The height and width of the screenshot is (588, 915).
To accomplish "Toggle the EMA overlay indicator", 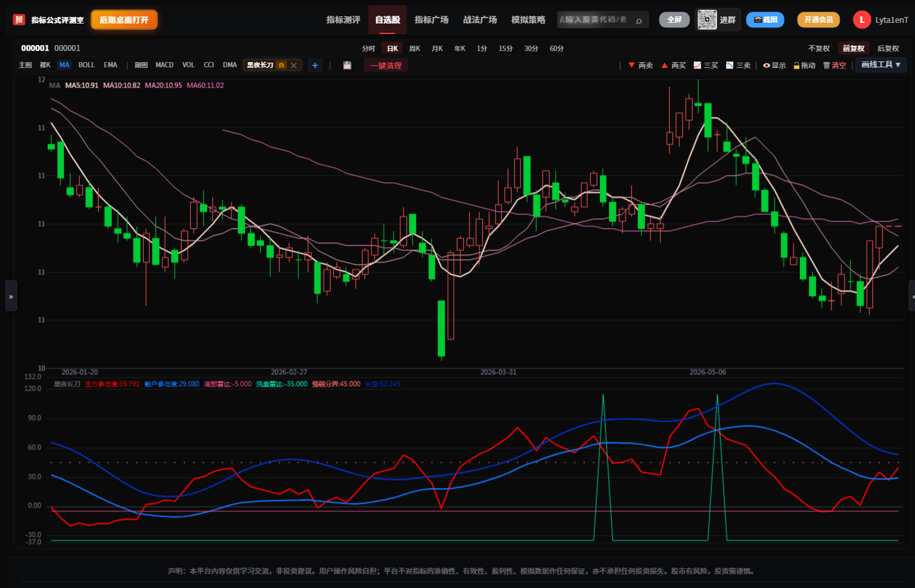I will (110, 65).
